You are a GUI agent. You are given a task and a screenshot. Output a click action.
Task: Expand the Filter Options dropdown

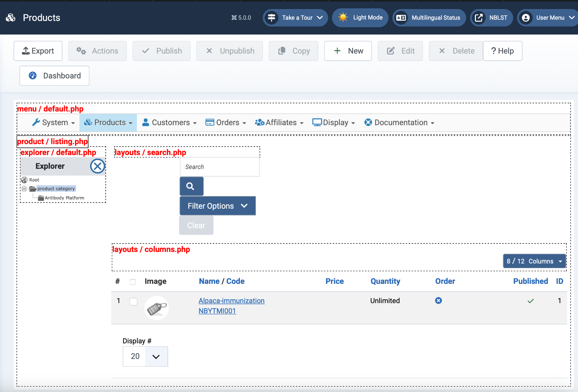coord(217,206)
